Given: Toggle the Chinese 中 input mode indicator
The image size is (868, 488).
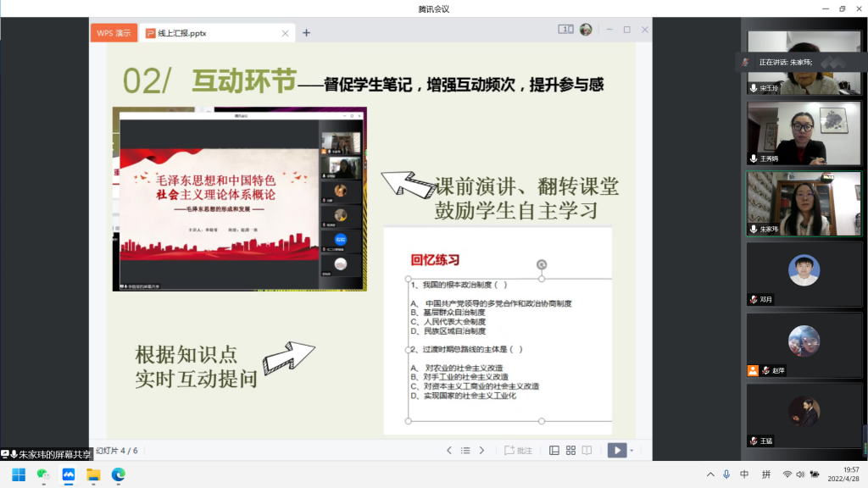Looking at the screenshot, I should pos(744,474).
